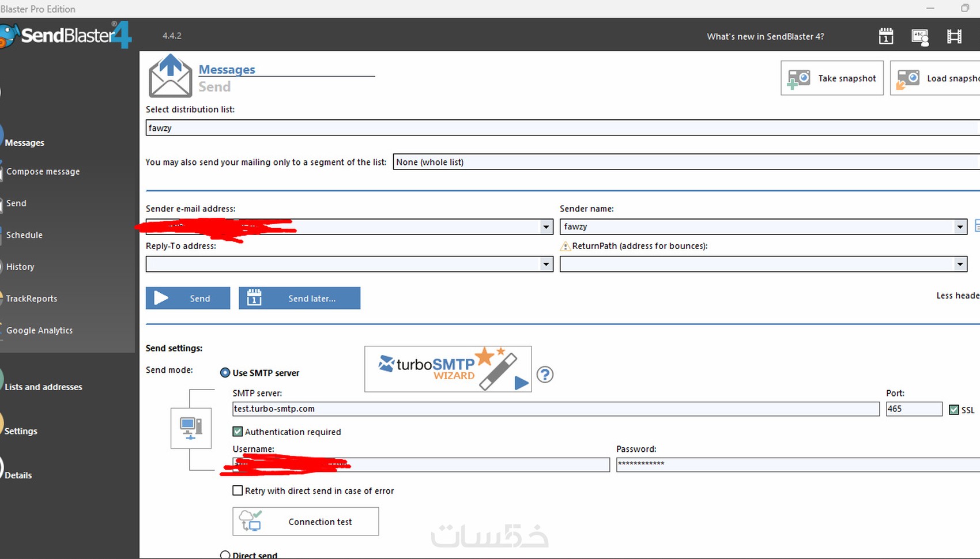This screenshot has height=559, width=980.
Task: Click the Messages Send envelope icon
Action: point(170,75)
